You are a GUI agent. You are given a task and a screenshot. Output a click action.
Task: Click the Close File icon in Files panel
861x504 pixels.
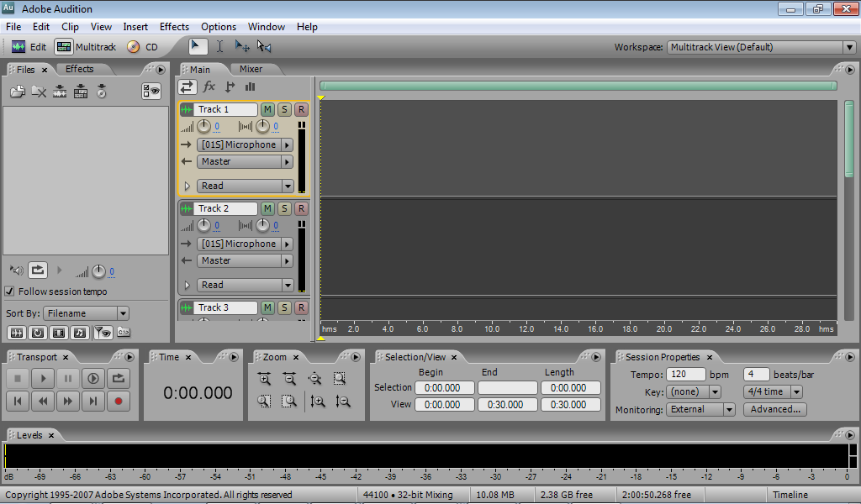coord(39,91)
